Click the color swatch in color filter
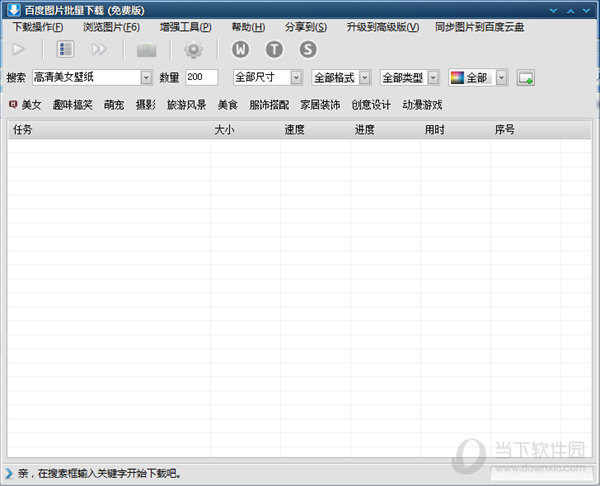 click(457, 78)
